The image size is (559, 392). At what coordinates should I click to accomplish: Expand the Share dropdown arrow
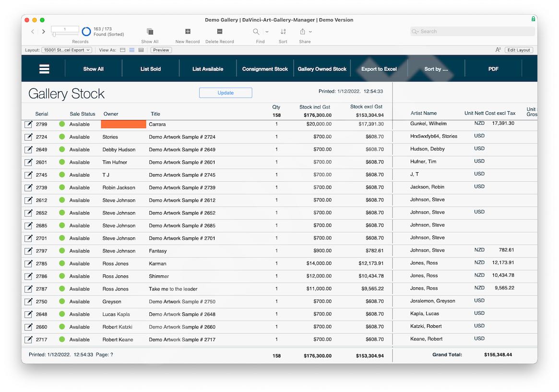click(310, 32)
